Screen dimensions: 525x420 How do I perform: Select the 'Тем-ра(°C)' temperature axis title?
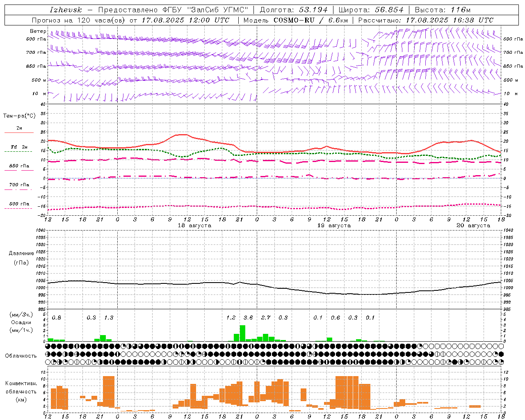point(19,116)
